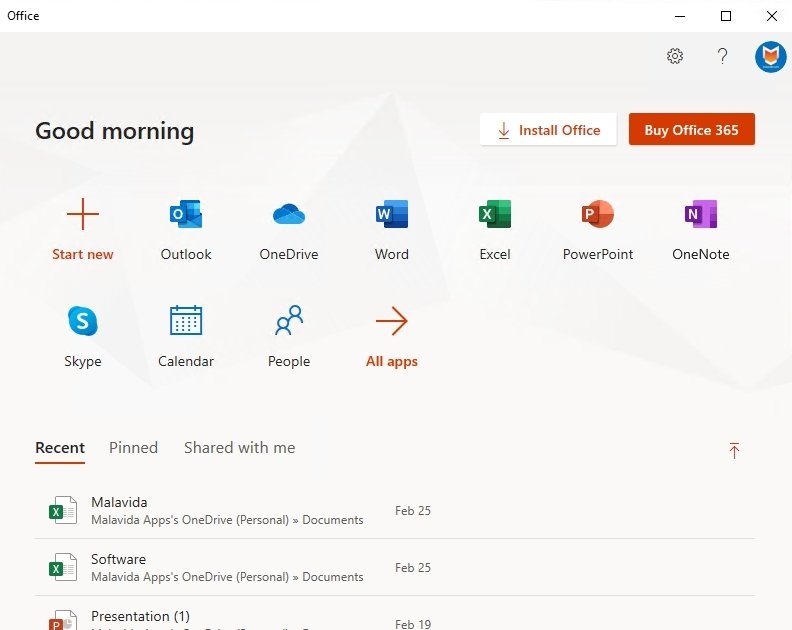Click the upload arrow icon beside tabs
The image size is (792, 630).
(734, 450)
